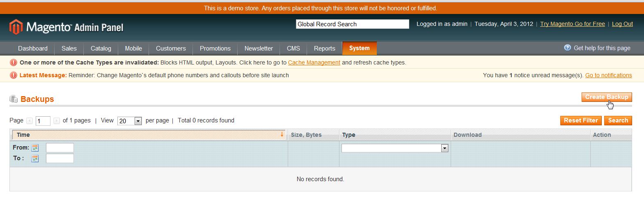The image size is (644, 205).
Task: Click the Create Backup button
Action: 607,97
